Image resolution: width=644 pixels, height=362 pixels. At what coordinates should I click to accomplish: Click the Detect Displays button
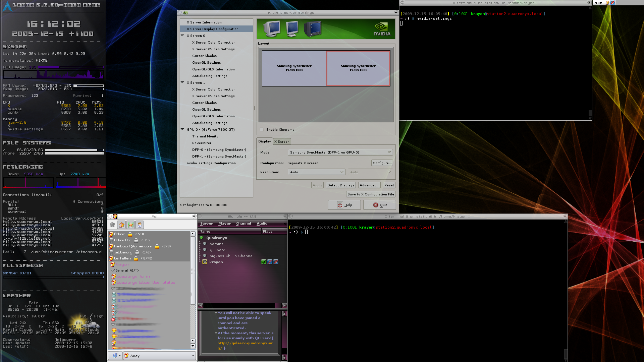tap(340, 185)
